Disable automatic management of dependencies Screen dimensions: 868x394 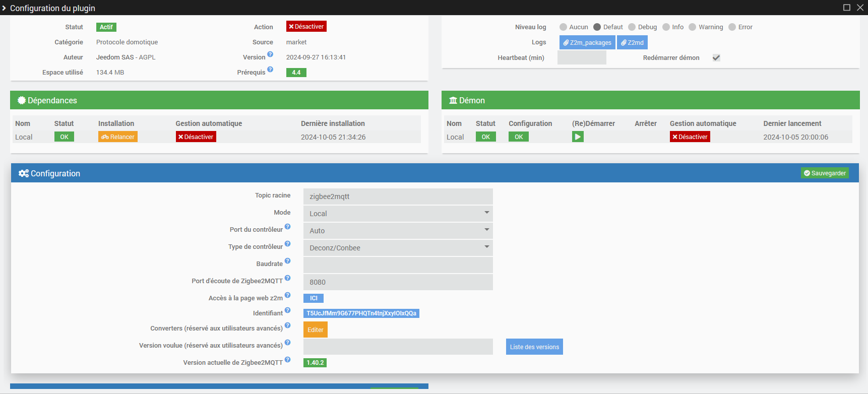click(x=196, y=137)
